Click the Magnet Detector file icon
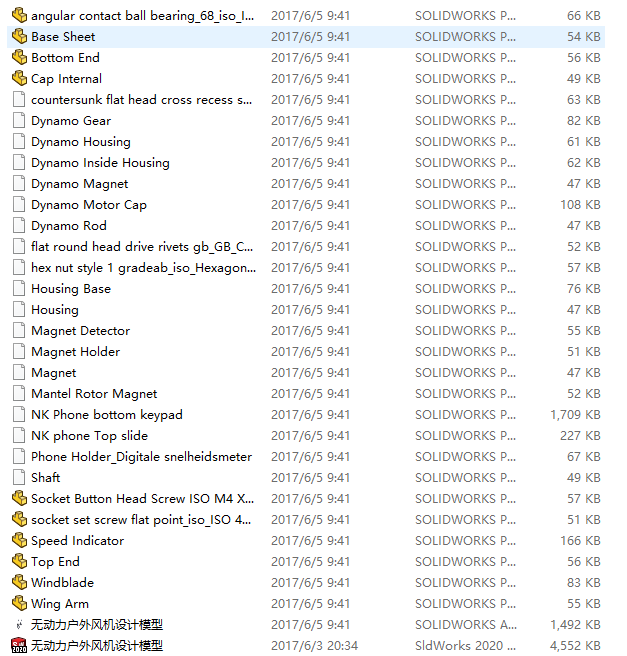 pyautogui.click(x=19, y=331)
